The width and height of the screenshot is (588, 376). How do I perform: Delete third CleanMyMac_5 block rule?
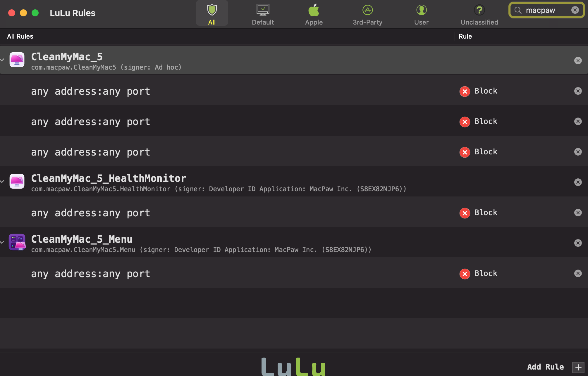click(x=578, y=152)
